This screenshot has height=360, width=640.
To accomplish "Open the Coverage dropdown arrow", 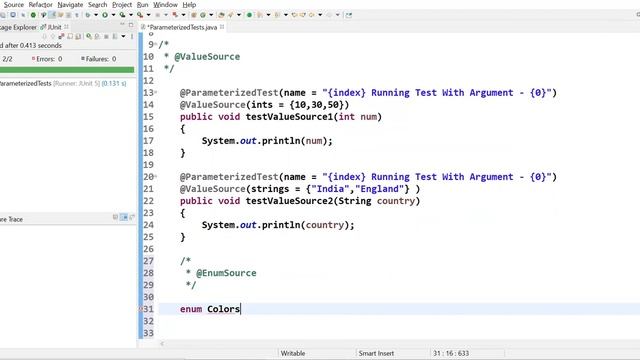I will (131, 15).
